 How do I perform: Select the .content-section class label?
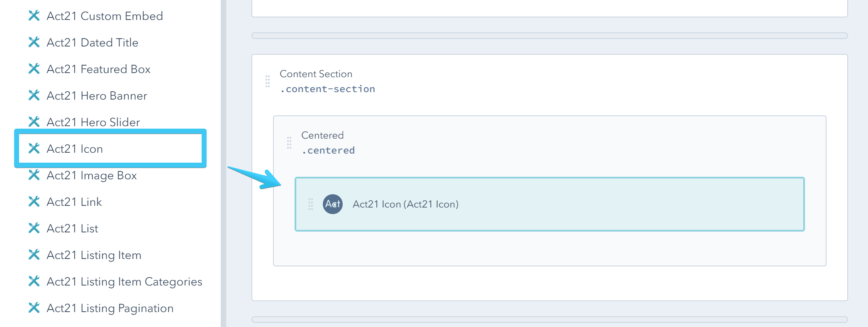click(327, 88)
